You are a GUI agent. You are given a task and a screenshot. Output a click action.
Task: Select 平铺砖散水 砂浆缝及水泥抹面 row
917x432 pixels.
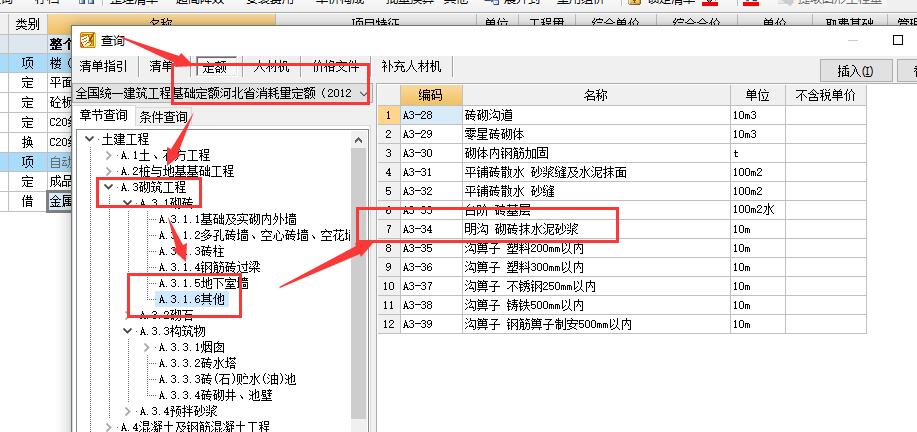pos(622,172)
